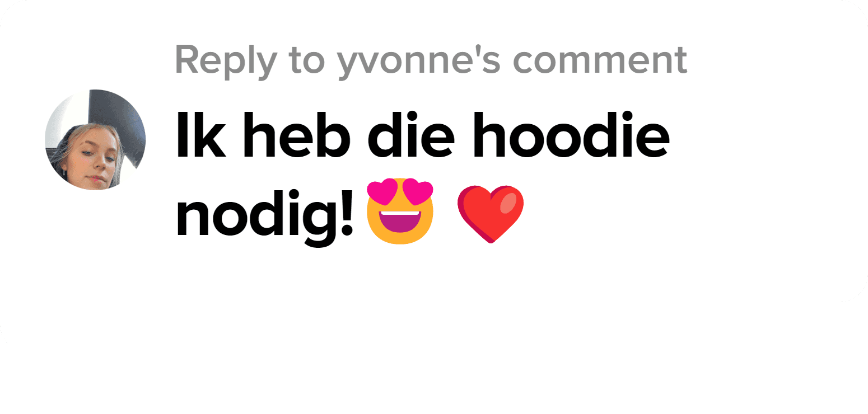Click the "Reply to yvonne's comment" header
The image size is (868, 414).
tap(431, 60)
